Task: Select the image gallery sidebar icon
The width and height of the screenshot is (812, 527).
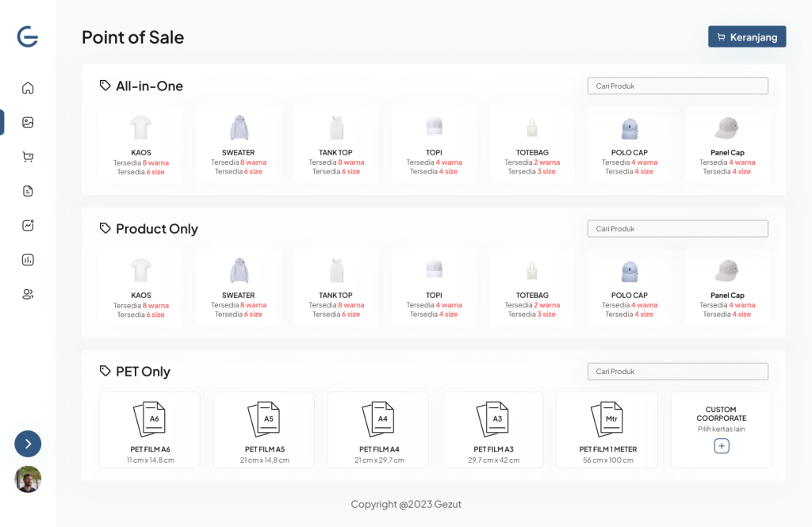Action: (x=28, y=122)
